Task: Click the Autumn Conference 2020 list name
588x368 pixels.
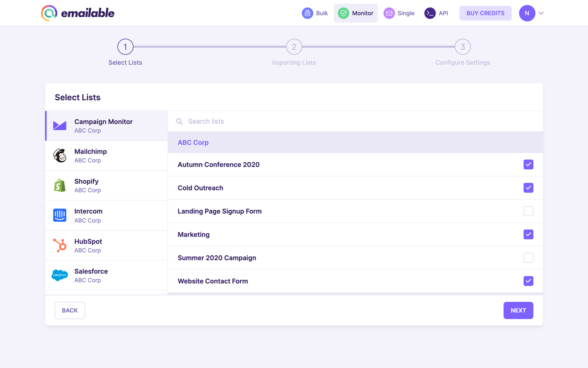Action: coord(218,164)
